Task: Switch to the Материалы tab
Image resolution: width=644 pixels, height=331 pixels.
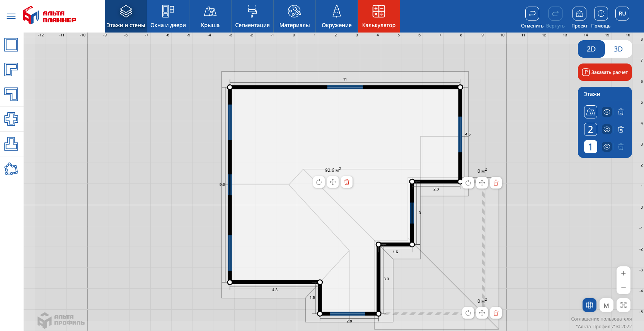Action: 295,16
